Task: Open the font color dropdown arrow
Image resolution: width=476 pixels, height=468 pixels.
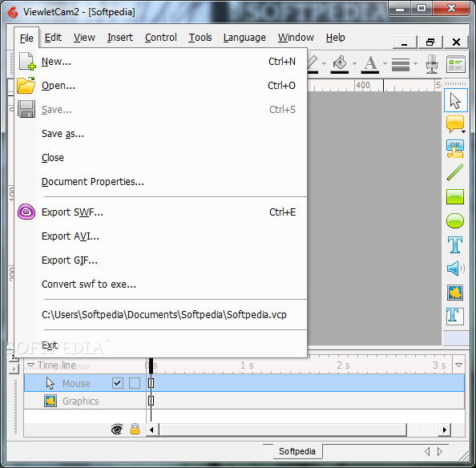Action: (x=385, y=64)
